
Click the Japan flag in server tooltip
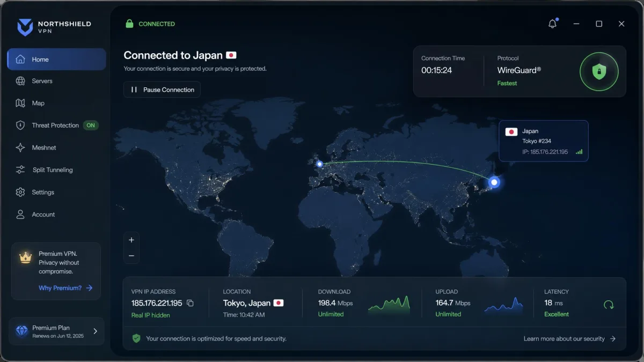[x=511, y=131]
